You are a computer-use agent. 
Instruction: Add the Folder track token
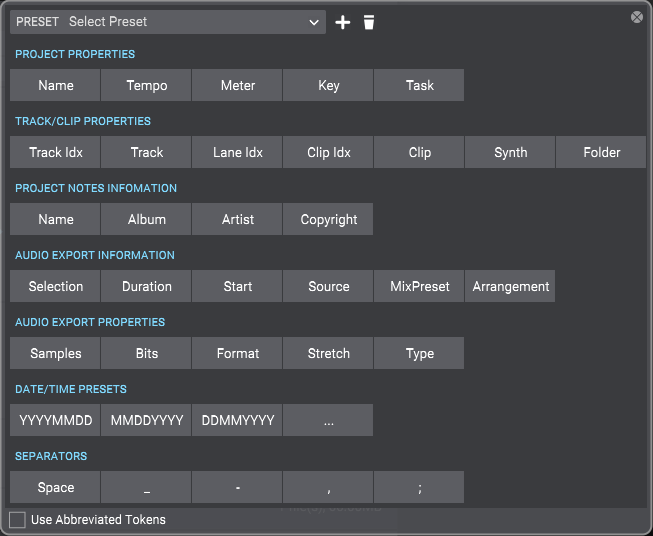click(x=601, y=152)
